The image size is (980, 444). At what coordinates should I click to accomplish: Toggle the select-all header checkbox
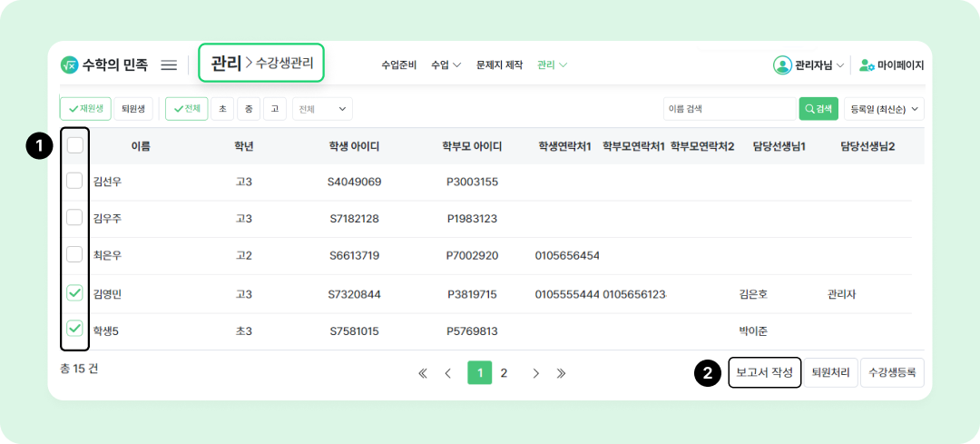pyautogui.click(x=74, y=145)
